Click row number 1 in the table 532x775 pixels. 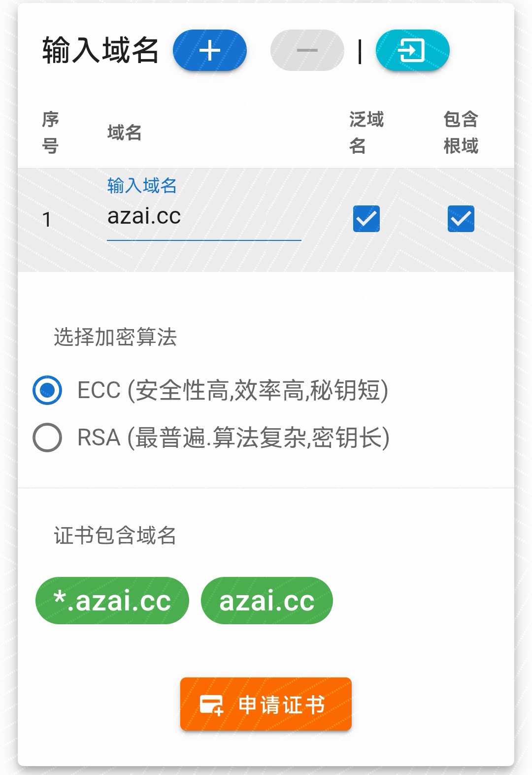(x=47, y=220)
